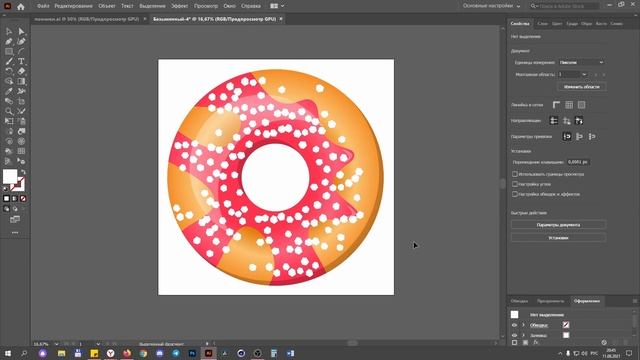Enable 'Настройка обводок и эффектов' checkbox
The height and width of the screenshot is (360, 640).
pos(515,194)
